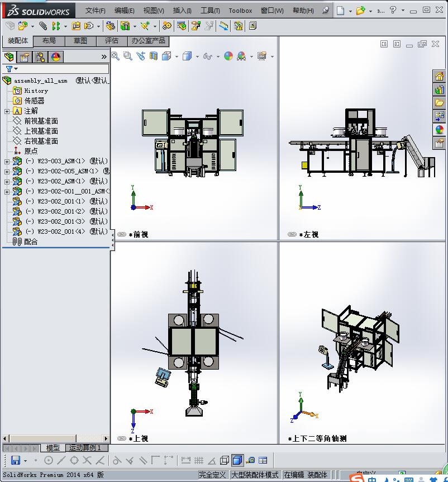This screenshot has width=448, height=482.
Task: Toggle Shaded With Edges button in bottom toolbar
Action: 237,460
